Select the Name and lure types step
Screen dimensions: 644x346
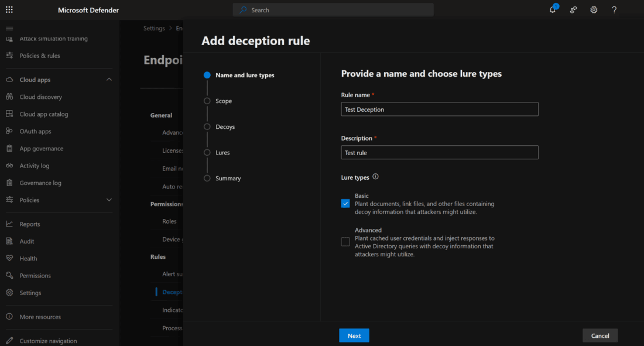(x=245, y=75)
